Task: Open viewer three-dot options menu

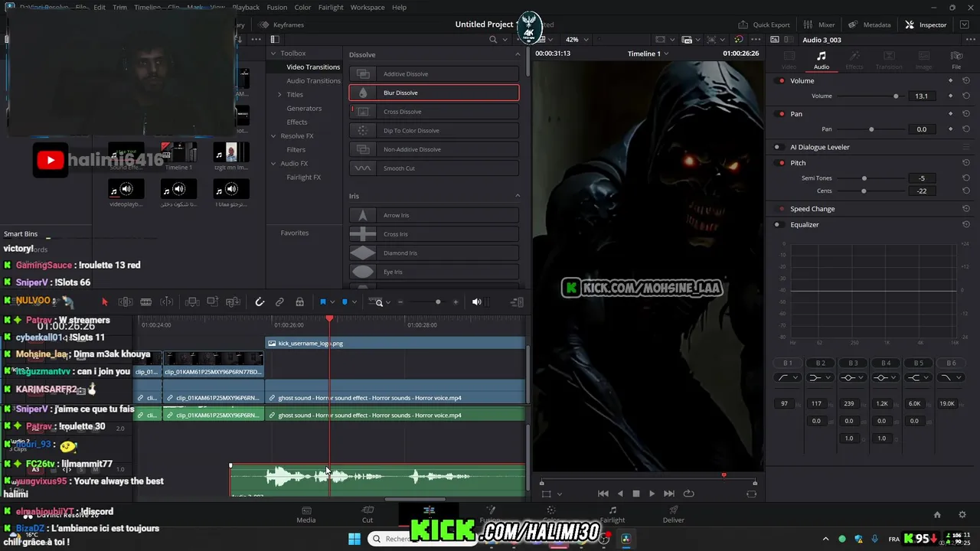Action: click(x=756, y=39)
